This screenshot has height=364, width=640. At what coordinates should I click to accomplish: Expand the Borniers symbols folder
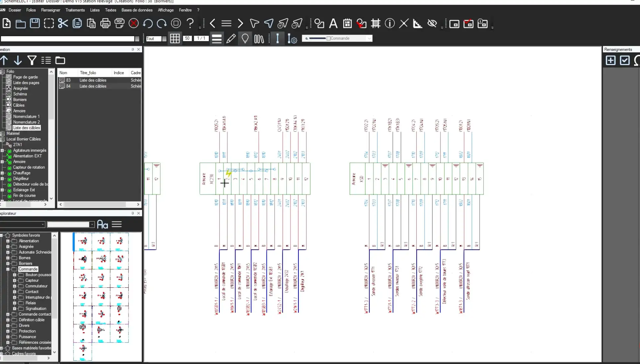pos(8,264)
